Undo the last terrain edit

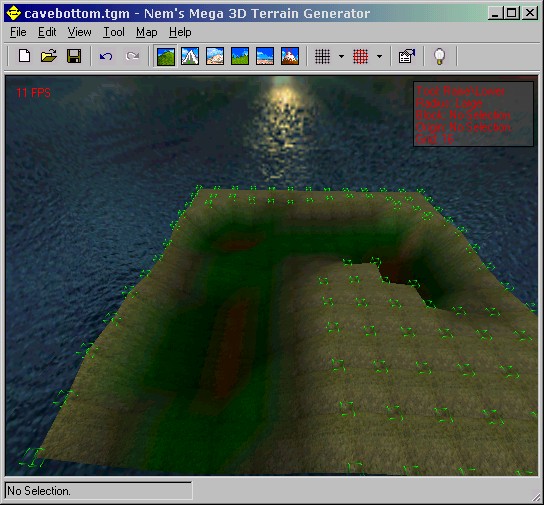point(106,56)
